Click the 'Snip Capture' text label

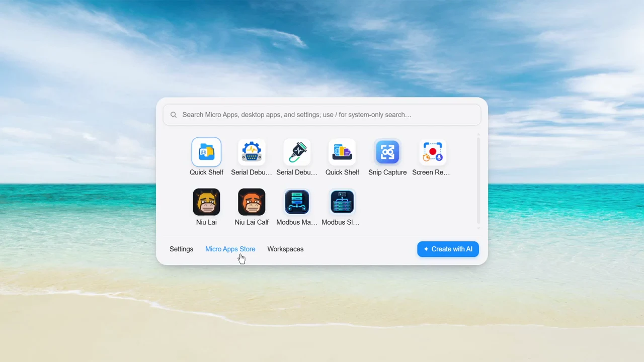(x=387, y=172)
